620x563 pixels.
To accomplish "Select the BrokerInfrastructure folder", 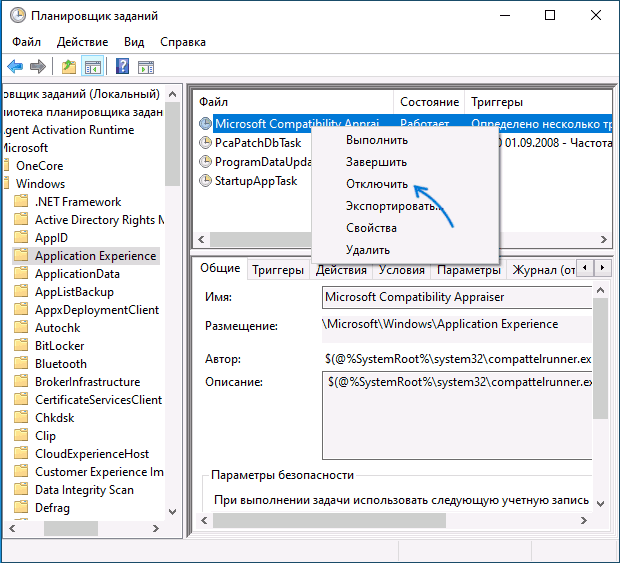I will [x=87, y=382].
